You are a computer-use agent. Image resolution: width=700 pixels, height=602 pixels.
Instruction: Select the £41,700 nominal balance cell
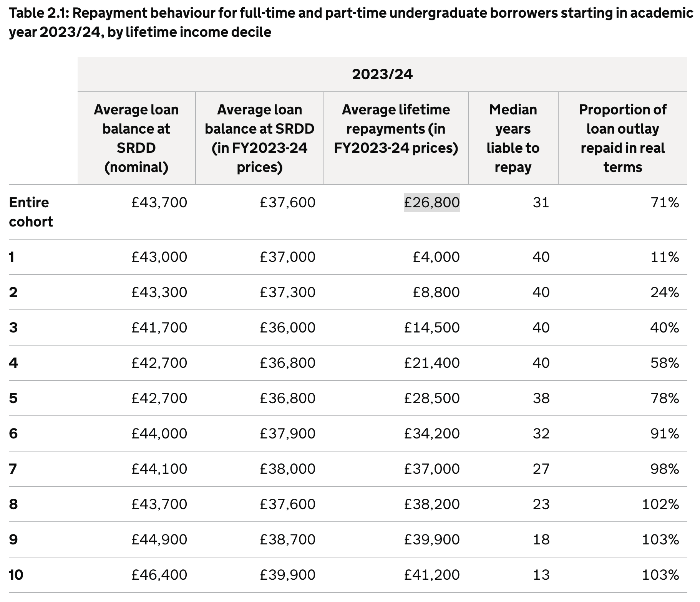point(159,327)
